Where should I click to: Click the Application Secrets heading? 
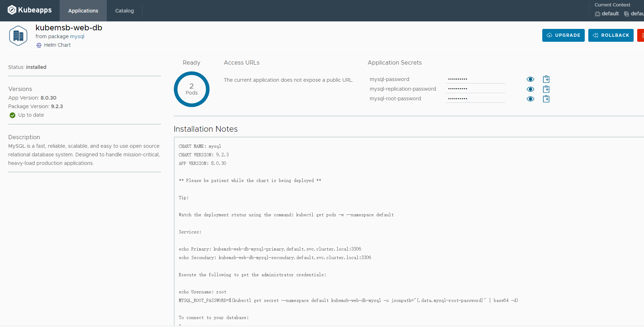pyautogui.click(x=395, y=63)
